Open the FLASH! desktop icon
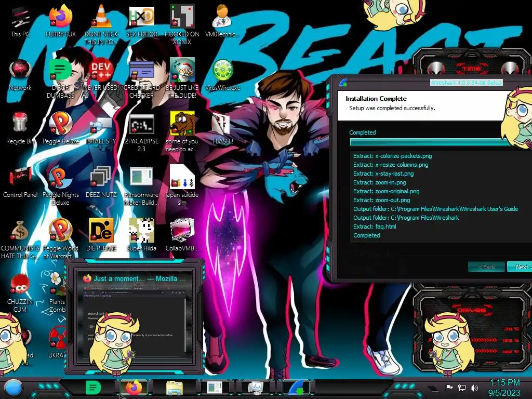The image size is (532, 399). point(222,129)
